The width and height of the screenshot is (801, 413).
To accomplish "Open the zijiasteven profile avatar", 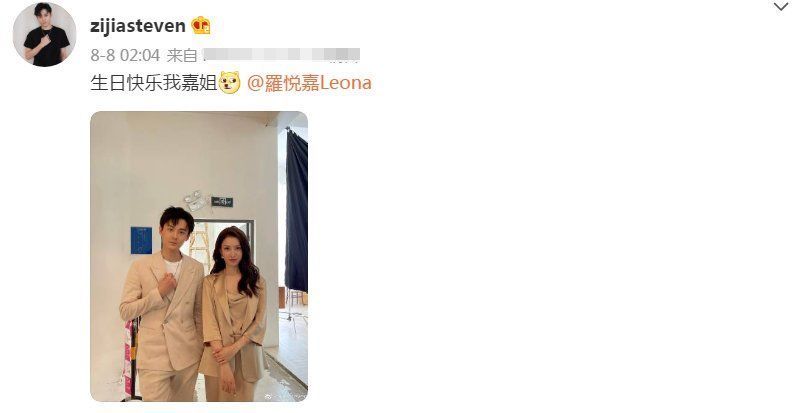I will point(44,34).
